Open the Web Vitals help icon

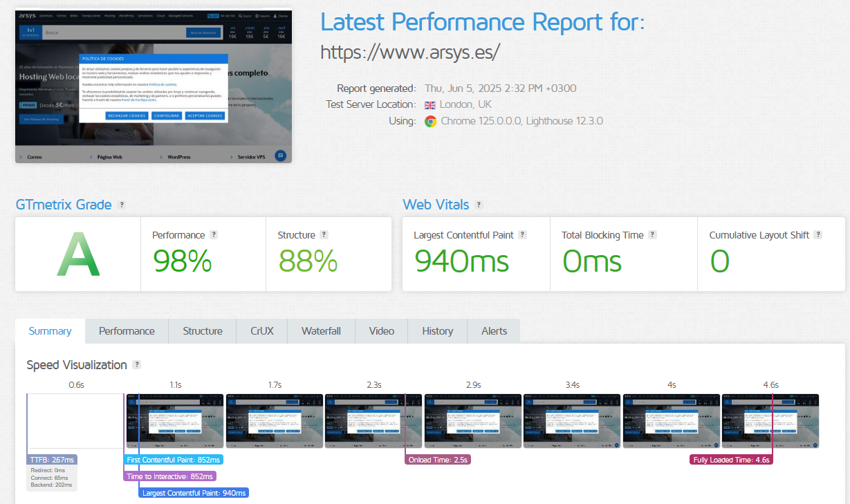pos(479,205)
